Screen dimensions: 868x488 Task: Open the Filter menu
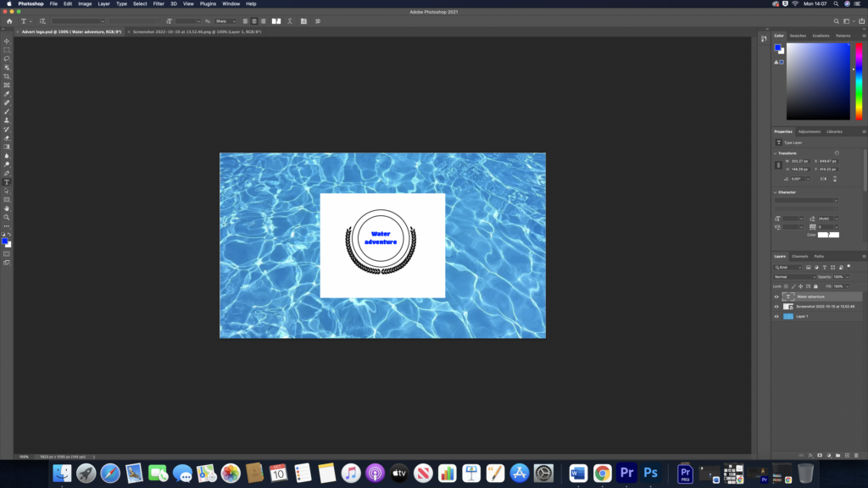point(159,3)
